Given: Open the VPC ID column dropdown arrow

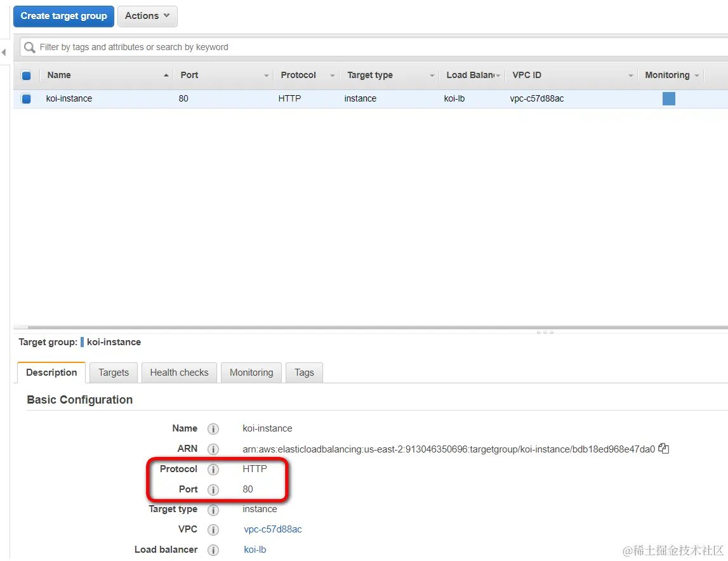Looking at the screenshot, I should pos(630,76).
